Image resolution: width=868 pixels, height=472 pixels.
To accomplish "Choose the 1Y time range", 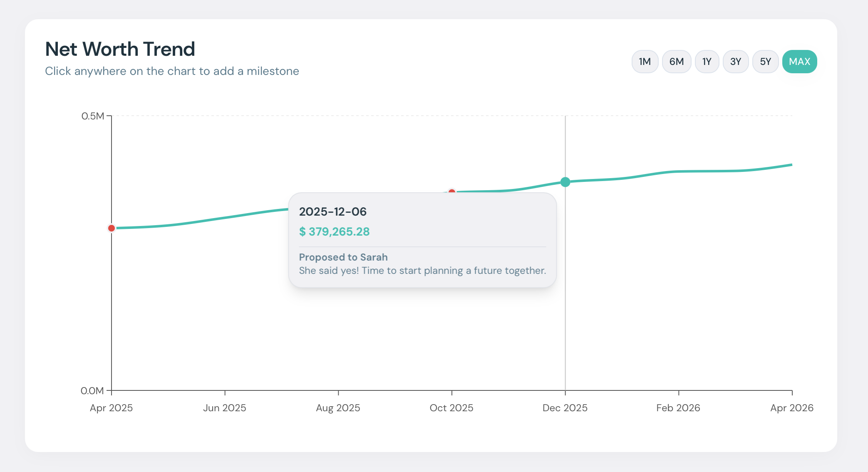I will pos(707,62).
